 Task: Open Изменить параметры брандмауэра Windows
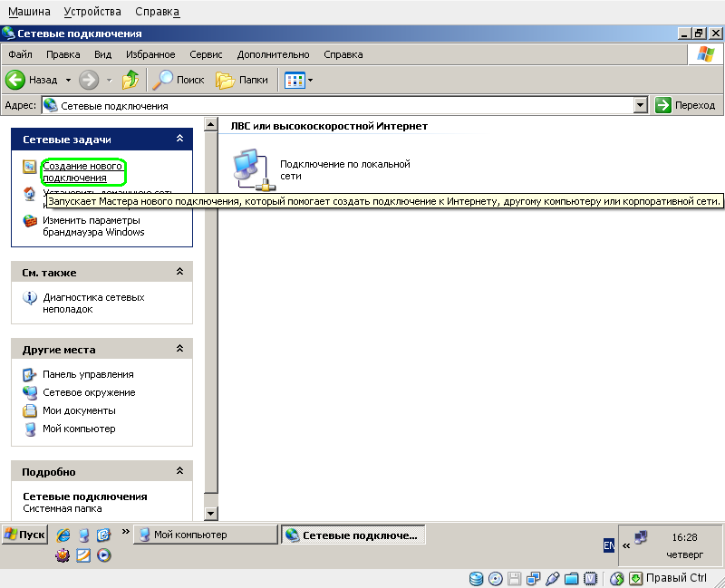pos(93,226)
